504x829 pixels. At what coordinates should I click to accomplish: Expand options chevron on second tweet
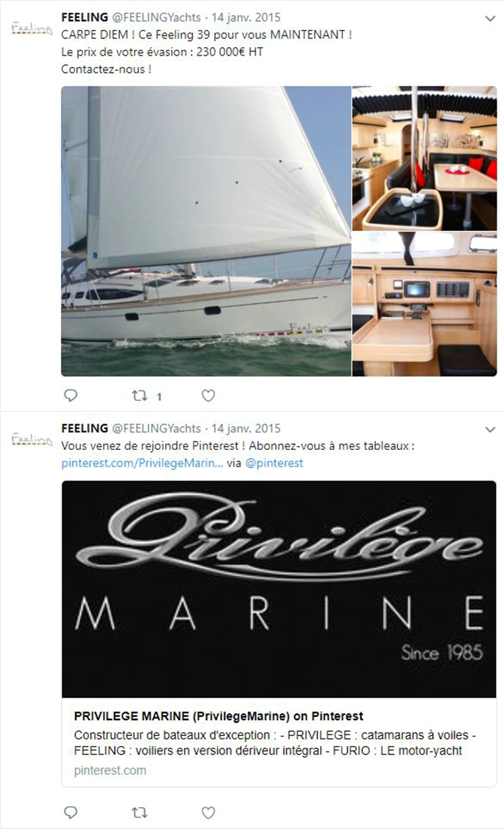click(490, 429)
